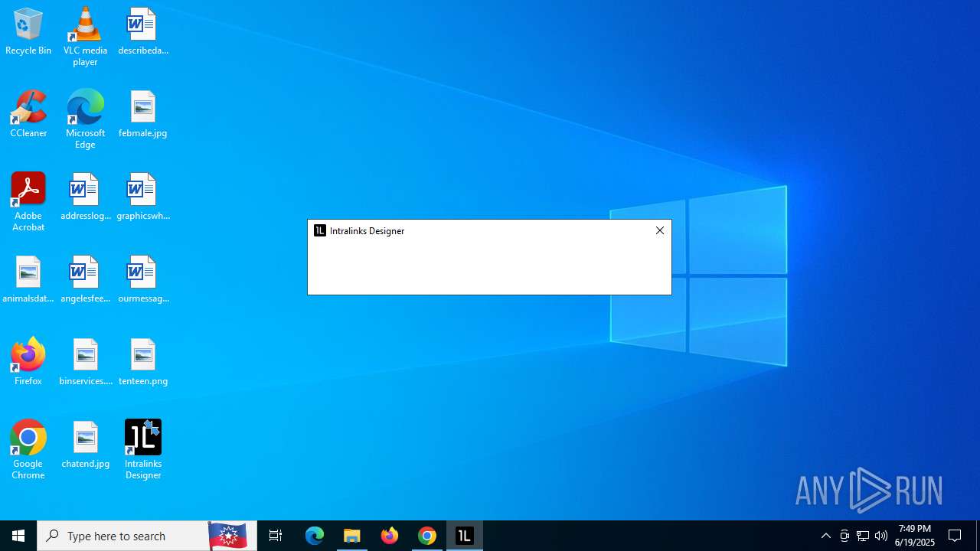
Task: Launch Microsoft Edge from the taskbar
Action: tap(315, 536)
